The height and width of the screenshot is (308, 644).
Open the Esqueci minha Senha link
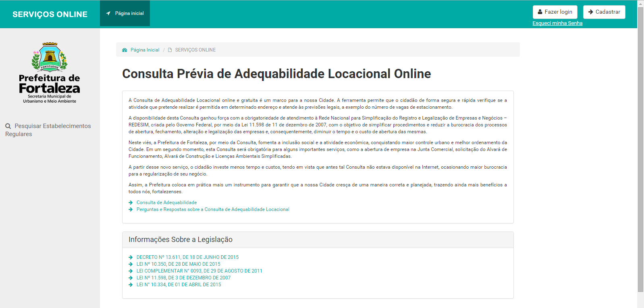pos(557,23)
